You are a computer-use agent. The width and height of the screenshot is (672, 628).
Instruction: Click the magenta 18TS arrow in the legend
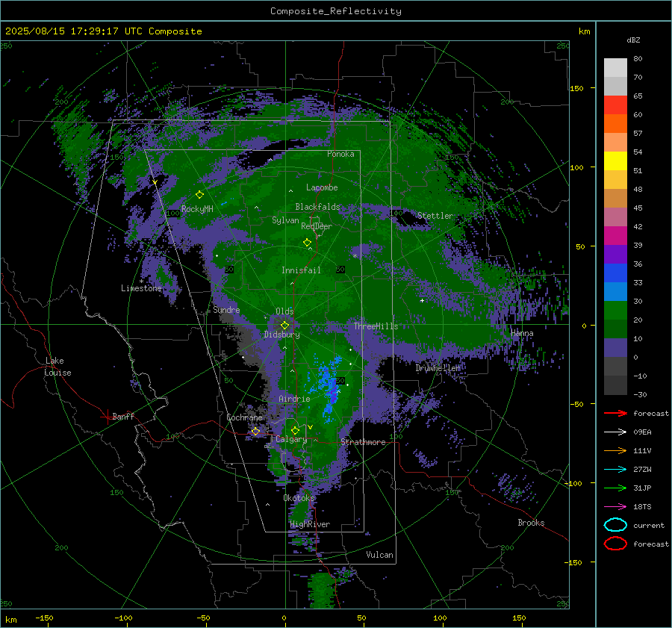click(615, 506)
